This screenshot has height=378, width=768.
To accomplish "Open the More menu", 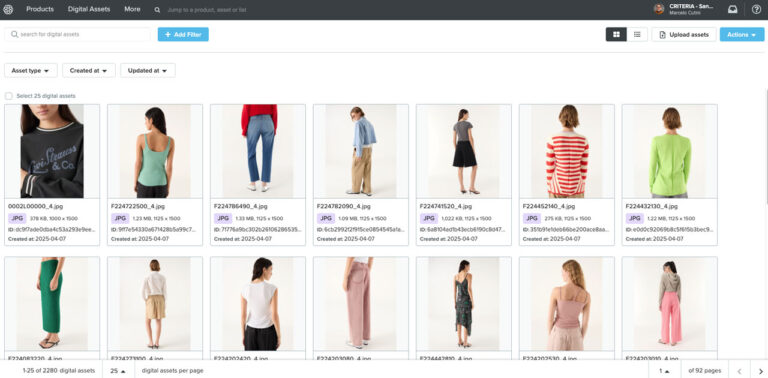I will (132, 9).
